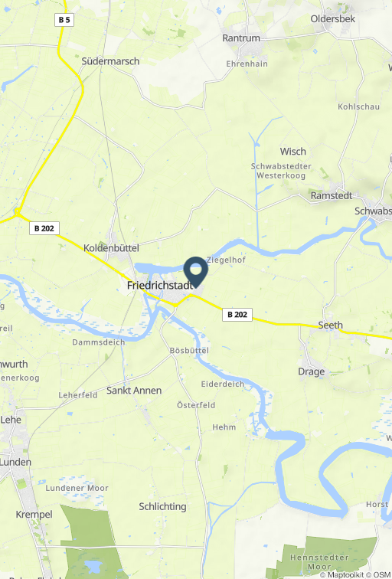The width and height of the screenshot is (392, 579).
Task: Click the B 202 shield near Koldenbüttel
Action: (x=44, y=228)
